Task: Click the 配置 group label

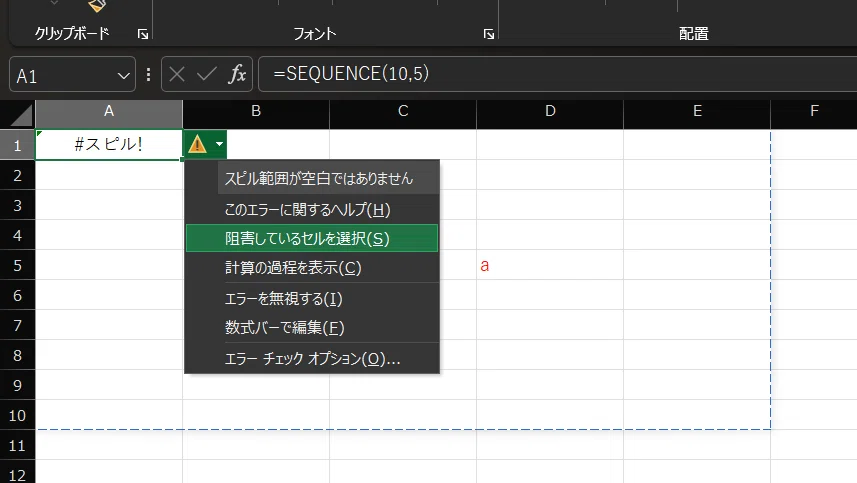Action: click(694, 34)
